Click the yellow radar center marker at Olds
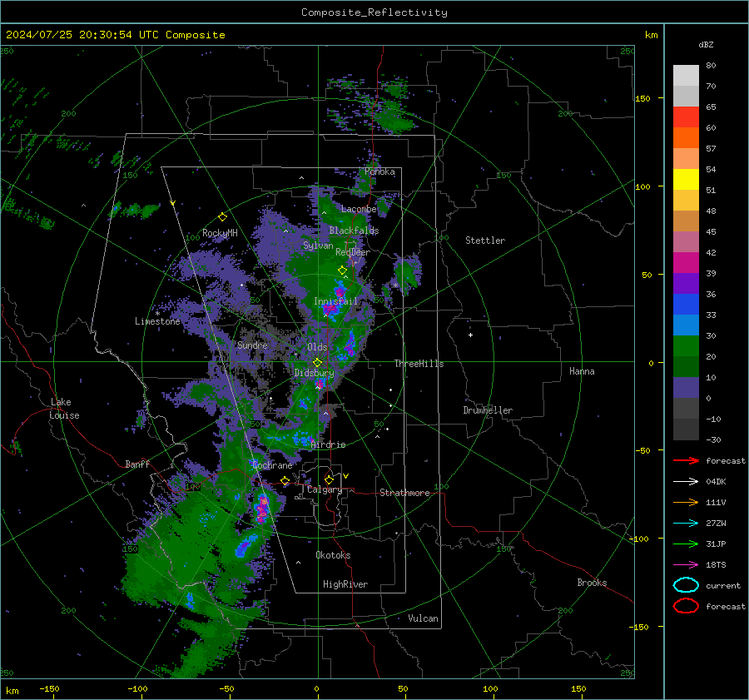The width and height of the screenshot is (749, 700). pyautogui.click(x=317, y=363)
